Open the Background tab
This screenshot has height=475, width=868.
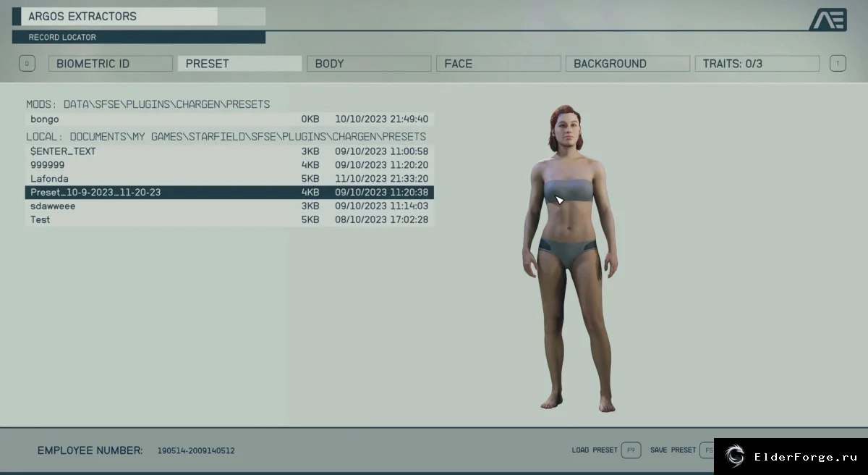(628, 64)
